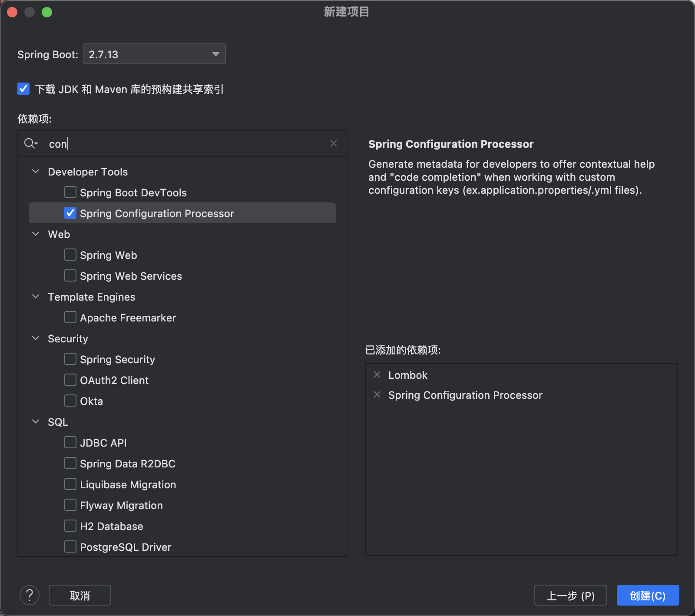
Task: Collapse the Web group chevron
Action: point(36,234)
